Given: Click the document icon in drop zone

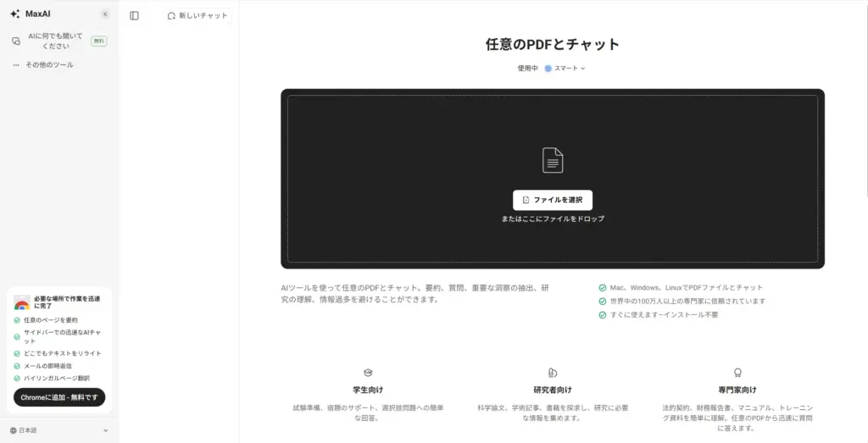Looking at the screenshot, I should pyautogui.click(x=553, y=160).
